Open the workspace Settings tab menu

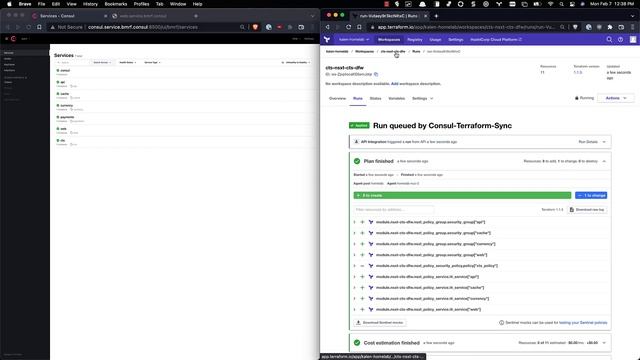pos(422,98)
